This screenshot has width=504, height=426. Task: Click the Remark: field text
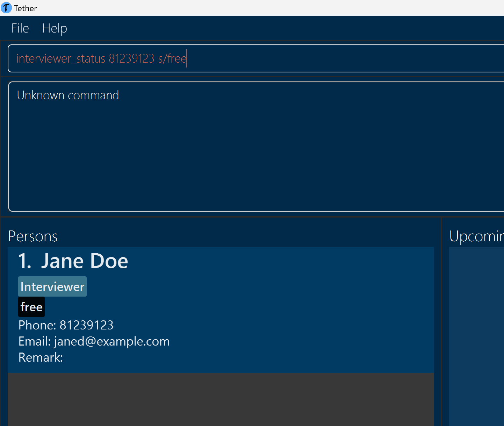coord(41,357)
